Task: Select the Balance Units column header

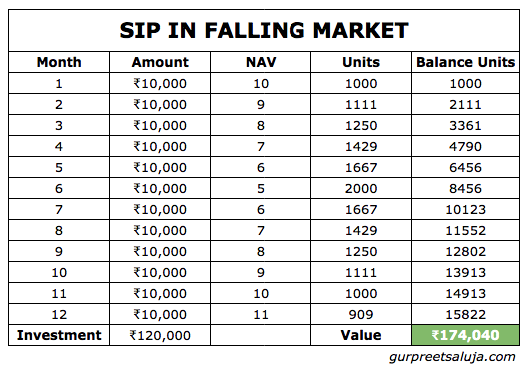Action: click(465, 62)
